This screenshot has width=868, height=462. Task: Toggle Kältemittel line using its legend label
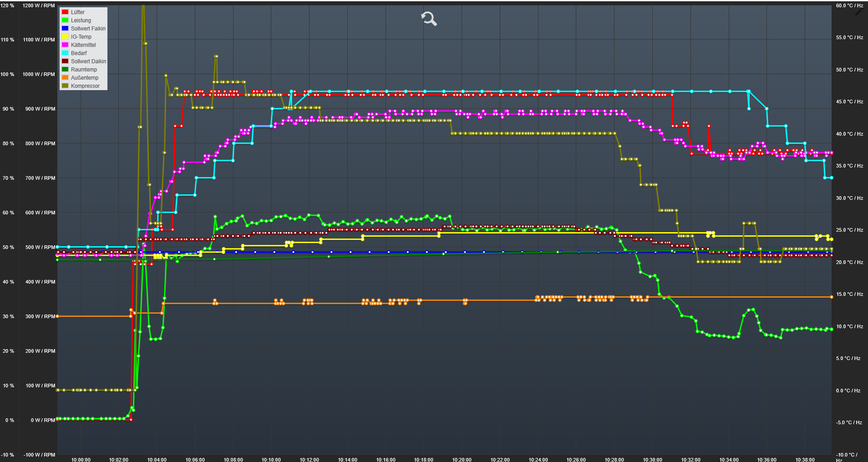click(83, 45)
